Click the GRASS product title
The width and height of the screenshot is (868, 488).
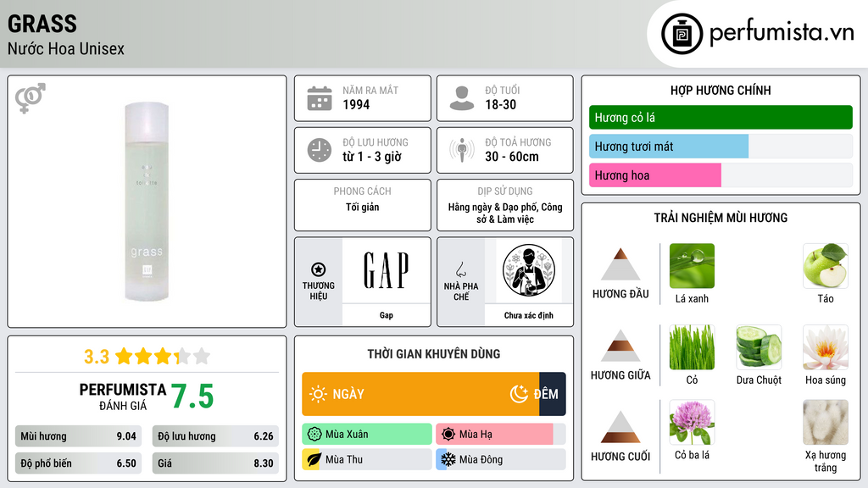tap(42, 24)
